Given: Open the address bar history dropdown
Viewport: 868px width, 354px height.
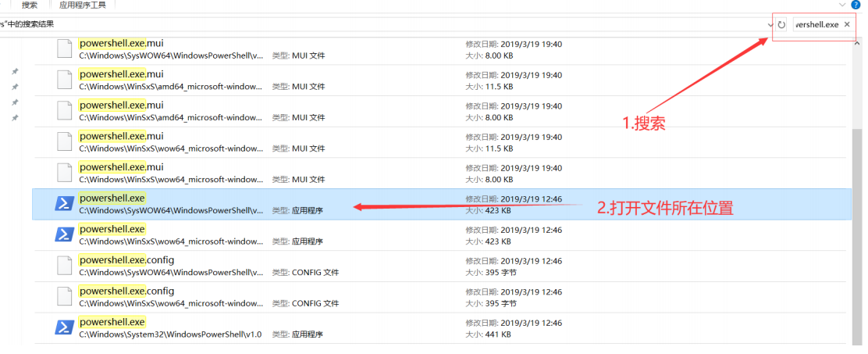Looking at the screenshot, I should [x=770, y=25].
